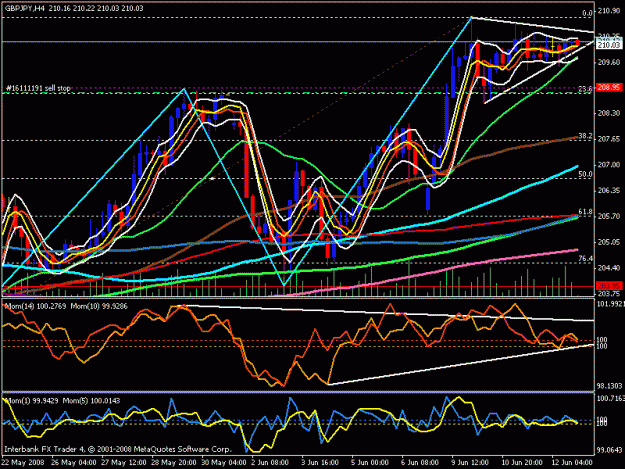Click the 206.35 price axis value
Viewport: 625px width, 469px height.
click(609, 190)
